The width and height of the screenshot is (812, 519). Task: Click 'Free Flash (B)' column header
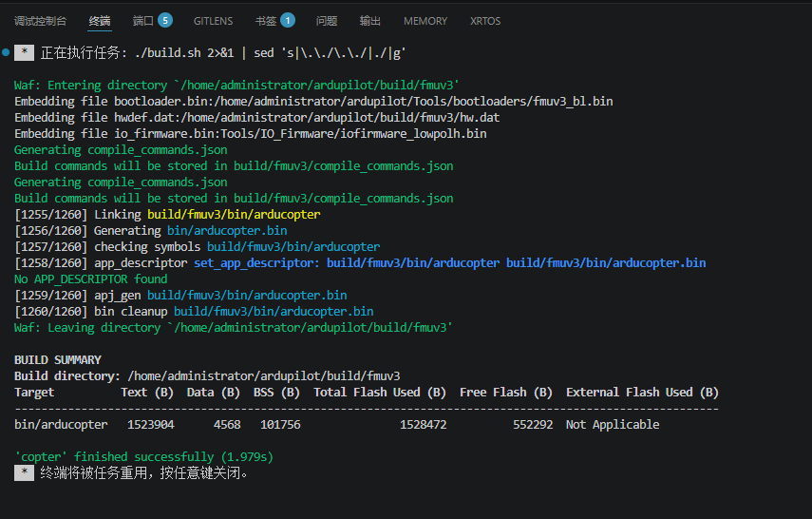point(506,392)
